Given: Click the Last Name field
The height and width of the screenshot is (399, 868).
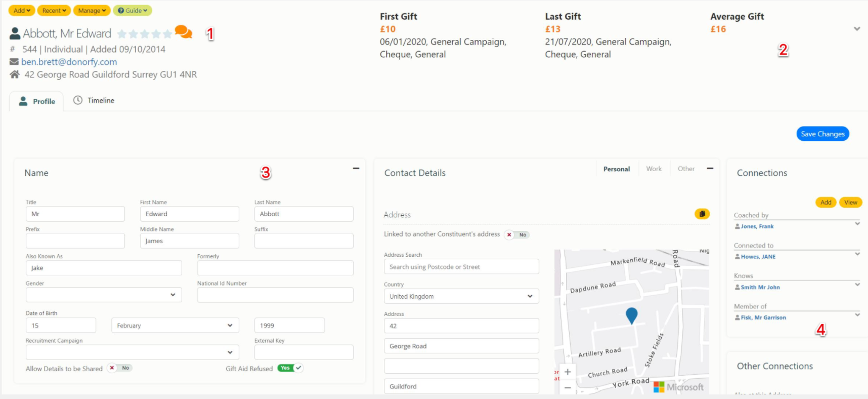Looking at the screenshot, I should 304,214.
